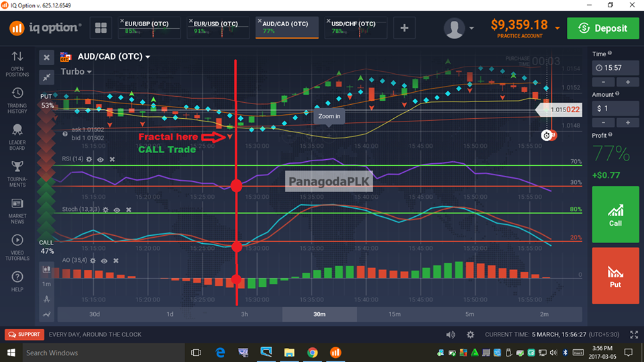Open RSI (14) indicator settings gear
644x362 pixels.
pos(89,159)
